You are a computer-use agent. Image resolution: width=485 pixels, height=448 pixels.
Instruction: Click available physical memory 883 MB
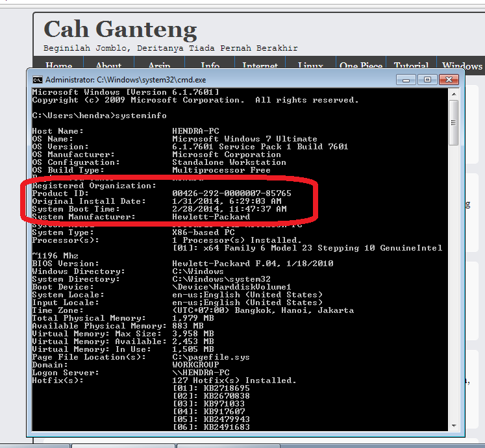(x=188, y=326)
